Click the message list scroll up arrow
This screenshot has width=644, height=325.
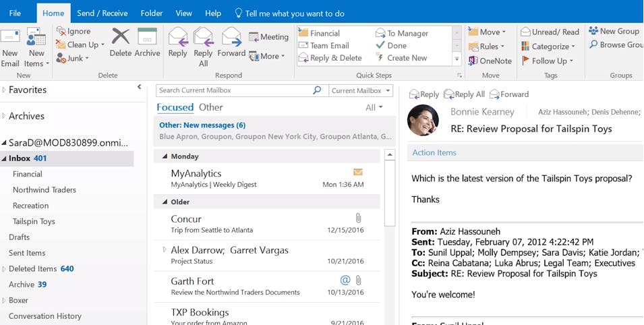click(x=389, y=154)
